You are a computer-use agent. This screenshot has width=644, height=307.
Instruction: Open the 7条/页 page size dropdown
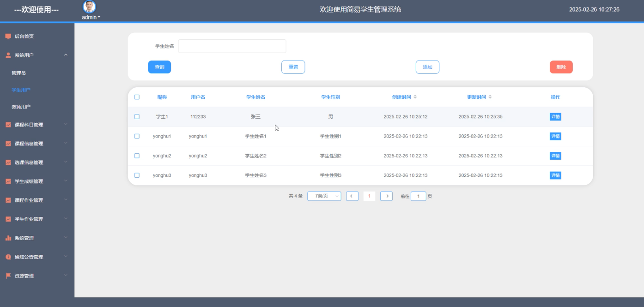[x=324, y=196]
